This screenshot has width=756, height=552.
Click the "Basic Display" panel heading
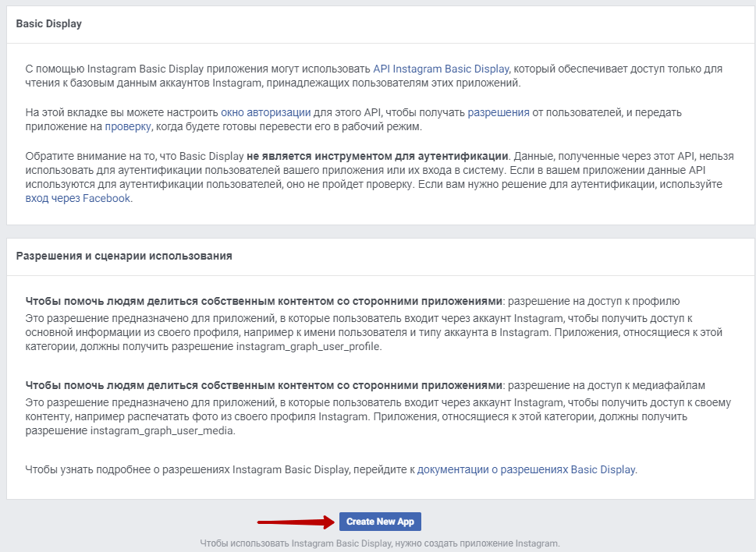(x=48, y=23)
